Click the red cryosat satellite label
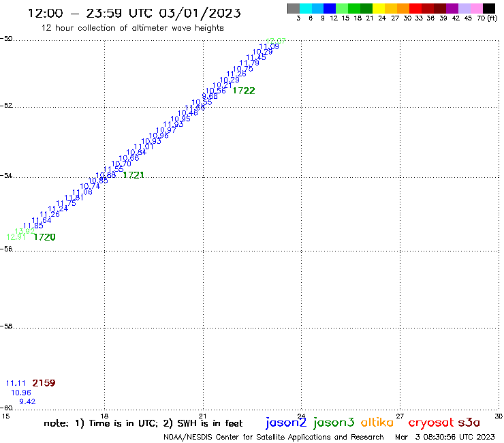Screen dimensions: 504x443 point(431,423)
